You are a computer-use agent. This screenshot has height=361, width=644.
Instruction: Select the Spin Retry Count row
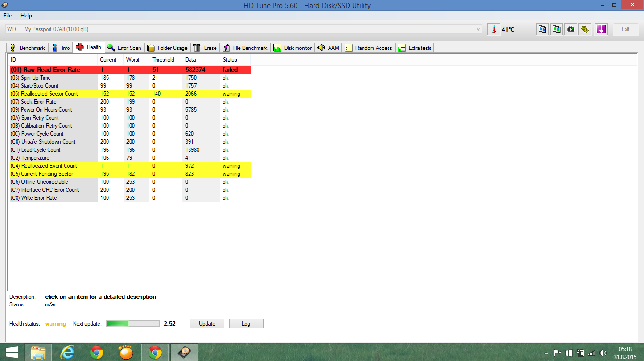131,118
